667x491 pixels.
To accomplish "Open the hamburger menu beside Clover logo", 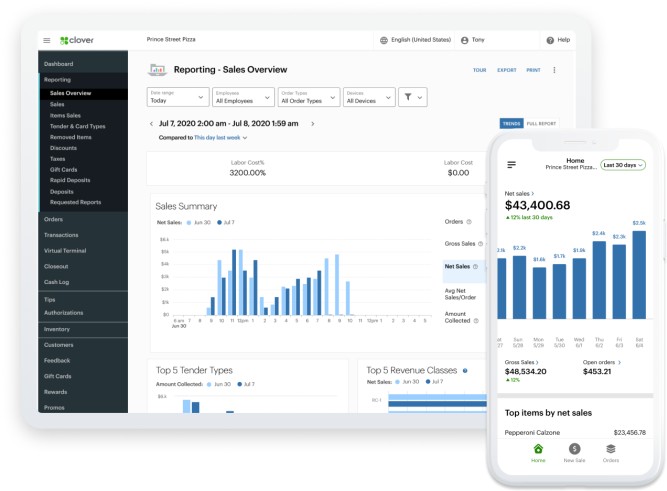I will click(47, 40).
